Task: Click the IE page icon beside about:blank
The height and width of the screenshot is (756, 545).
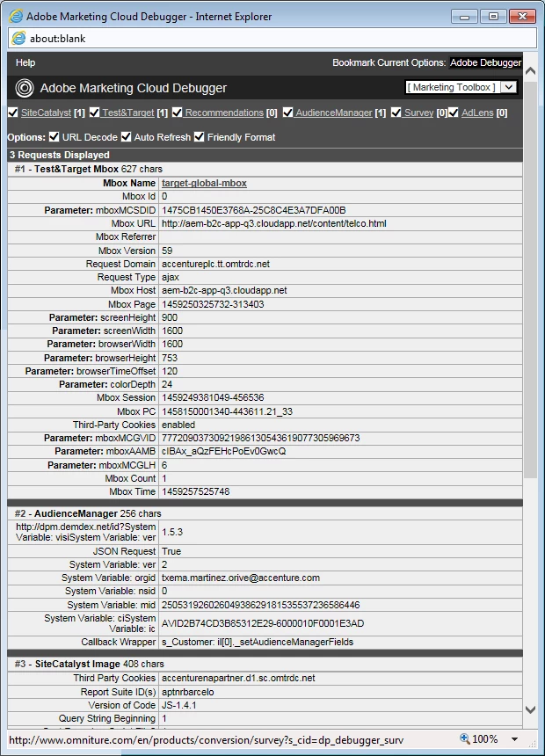Action: 18,38
